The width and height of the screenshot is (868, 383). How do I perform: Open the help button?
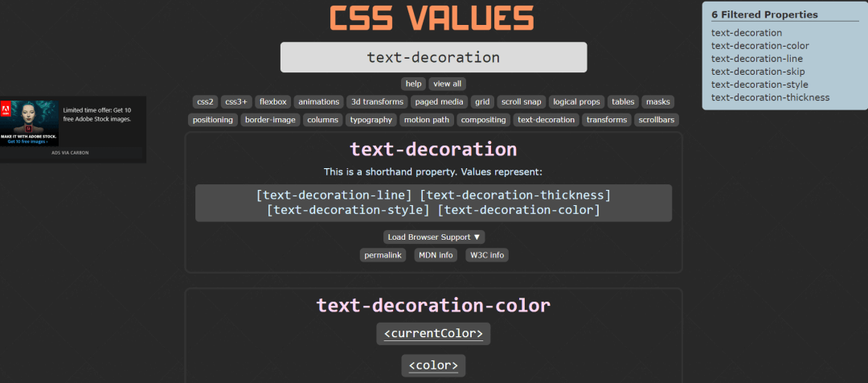[414, 84]
